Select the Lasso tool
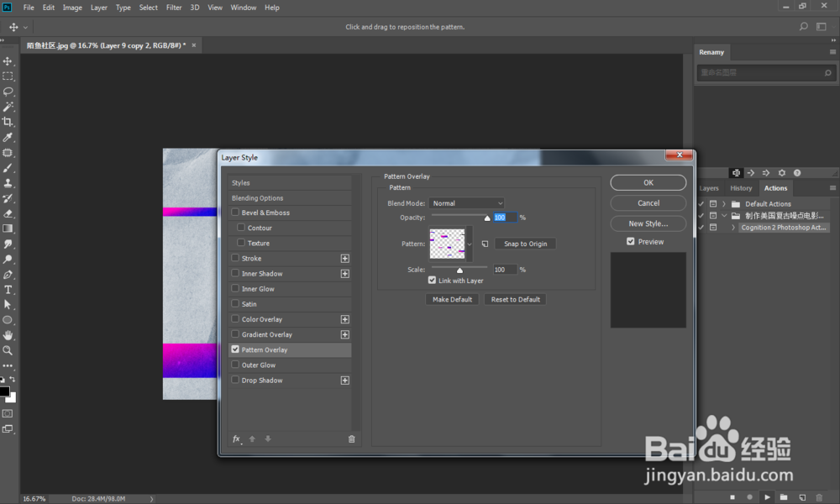 (x=8, y=92)
